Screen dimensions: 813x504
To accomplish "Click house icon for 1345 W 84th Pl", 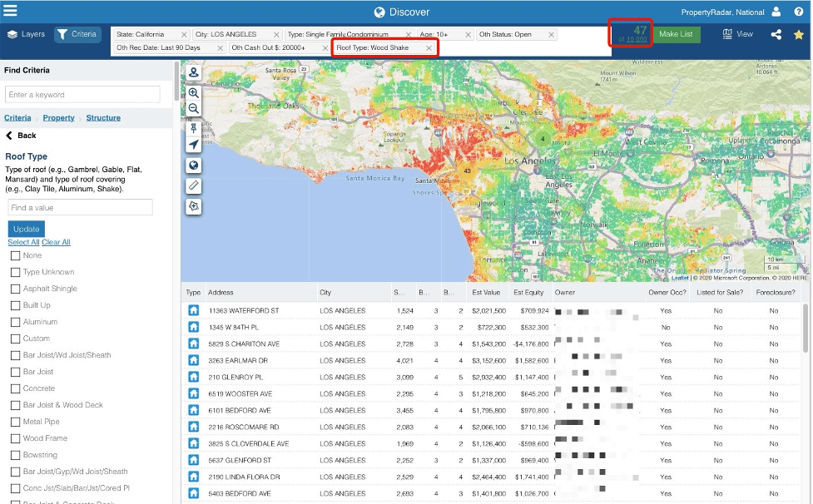I will (x=193, y=327).
